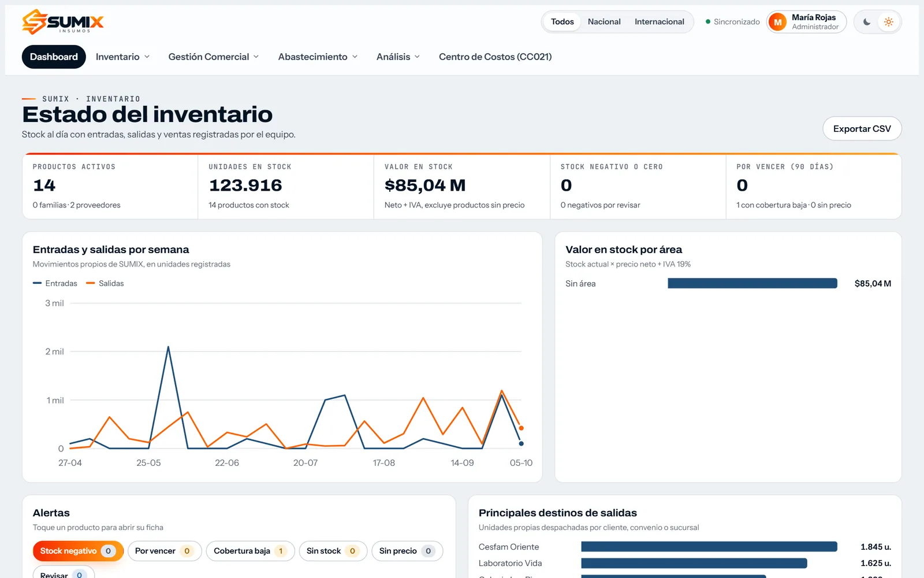Open the Stock negativo o cero card
Screen dimensions: 924x578
tap(638, 186)
